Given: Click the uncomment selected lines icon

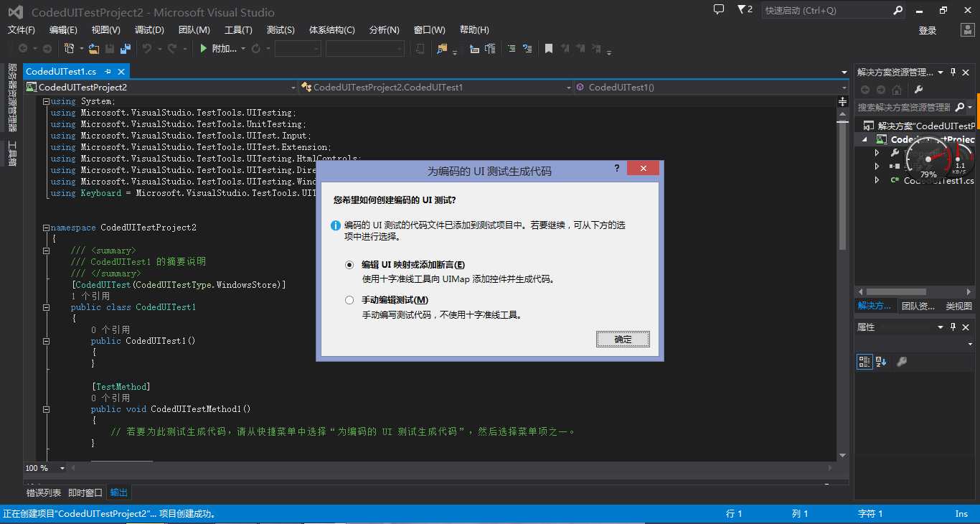Looking at the screenshot, I should [x=527, y=48].
